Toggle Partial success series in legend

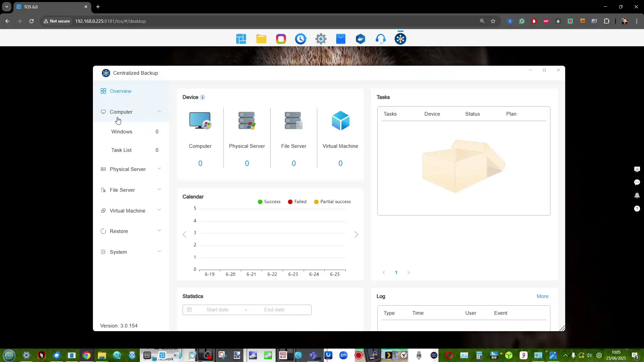click(332, 202)
